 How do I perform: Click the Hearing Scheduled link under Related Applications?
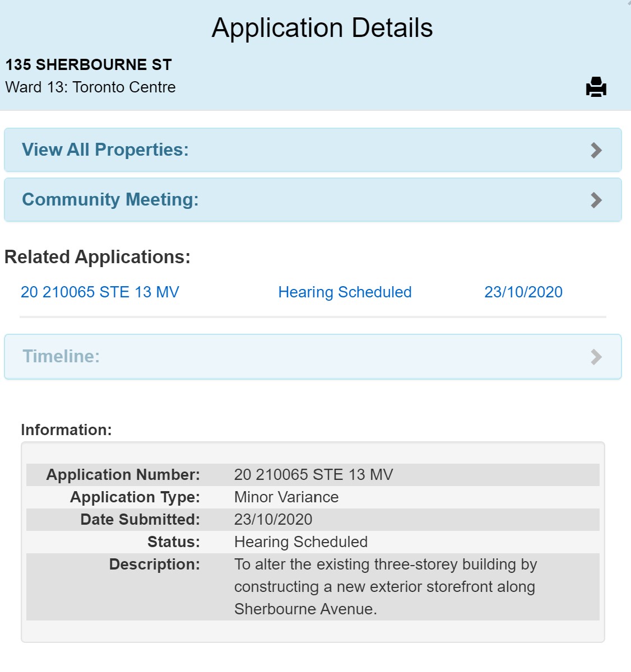[345, 292]
